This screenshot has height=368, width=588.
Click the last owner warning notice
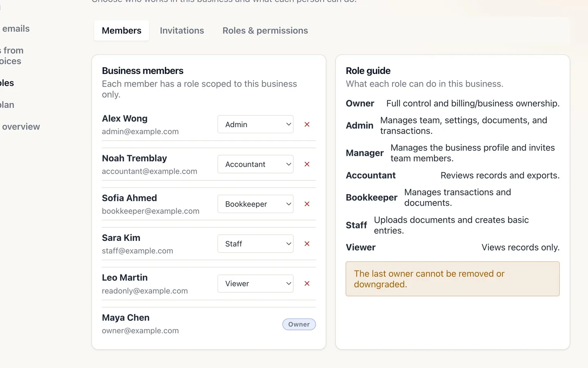click(452, 279)
